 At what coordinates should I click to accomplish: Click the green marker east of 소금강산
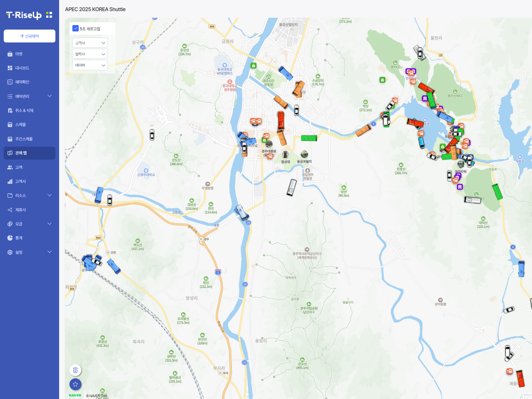382,80
